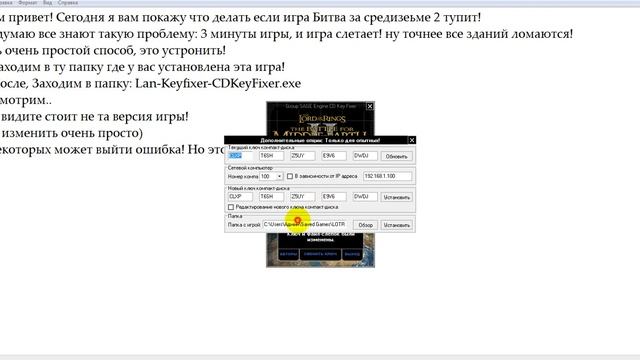Close the additional options dialog
This screenshot has height=360, width=640.
pyautogui.click(x=412, y=140)
